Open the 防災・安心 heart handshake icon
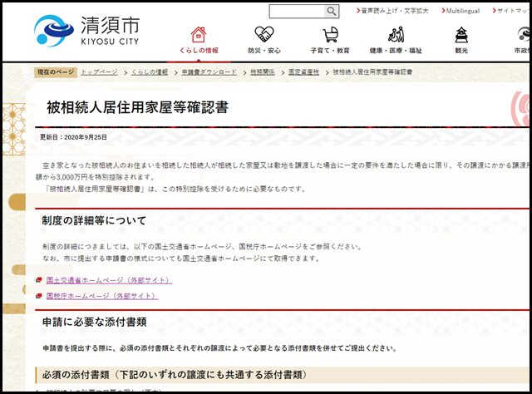 (264, 34)
